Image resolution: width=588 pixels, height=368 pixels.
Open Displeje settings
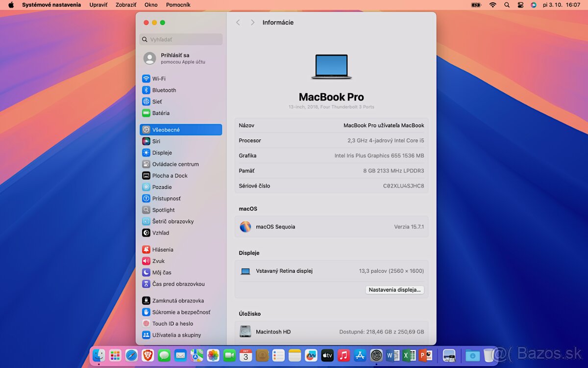click(x=162, y=153)
